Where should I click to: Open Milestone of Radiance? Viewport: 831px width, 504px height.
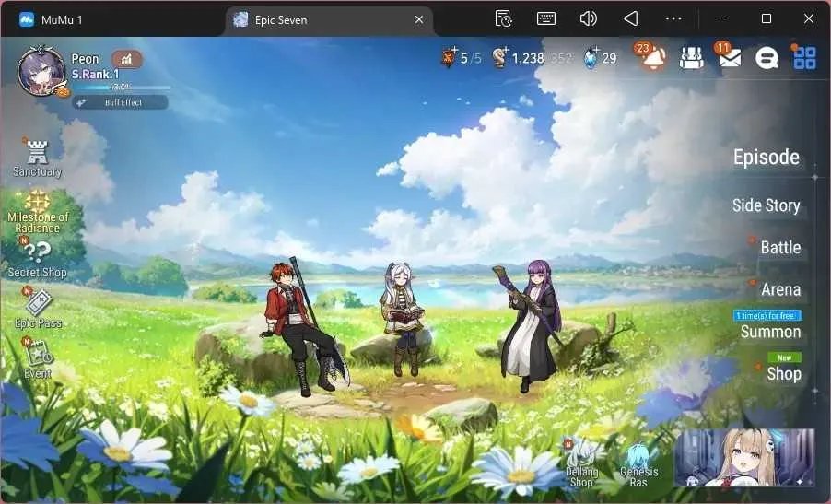(x=38, y=212)
